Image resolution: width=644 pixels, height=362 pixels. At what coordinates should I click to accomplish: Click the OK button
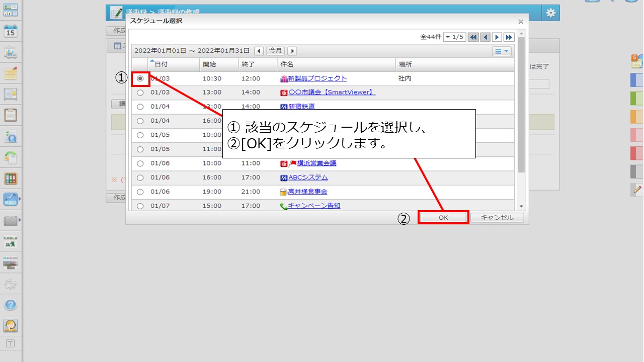click(x=443, y=218)
